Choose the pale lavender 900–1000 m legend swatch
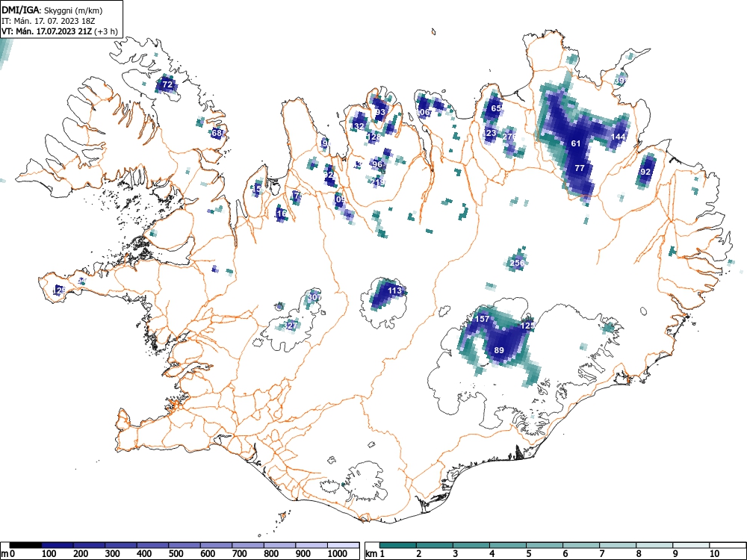The height and width of the screenshot is (560, 747). click(x=311, y=545)
